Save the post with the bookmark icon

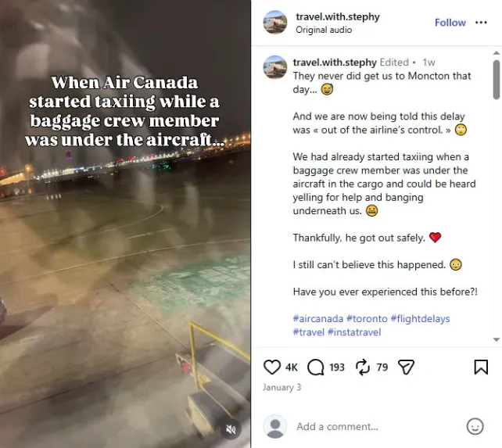(481, 367)
